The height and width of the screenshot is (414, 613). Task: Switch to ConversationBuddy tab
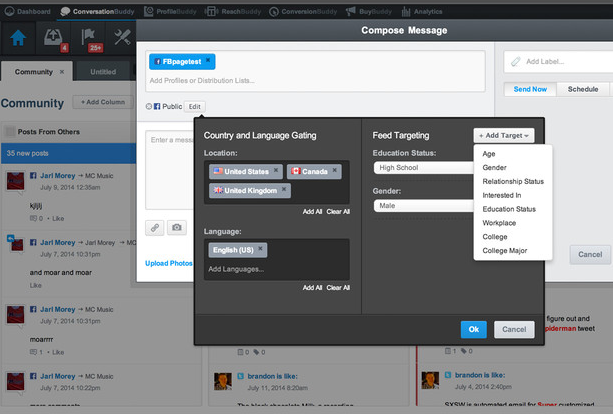[97, 11]
